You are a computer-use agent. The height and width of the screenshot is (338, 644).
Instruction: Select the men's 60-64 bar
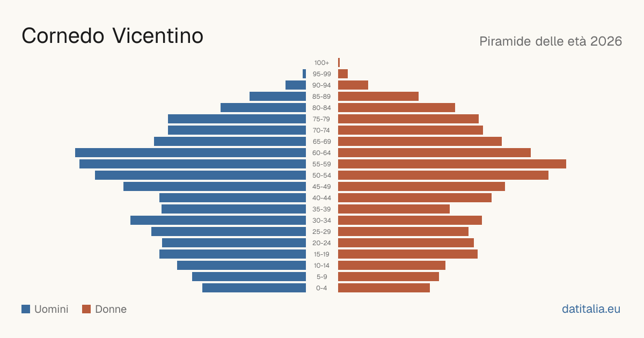(x=191, y=153)
